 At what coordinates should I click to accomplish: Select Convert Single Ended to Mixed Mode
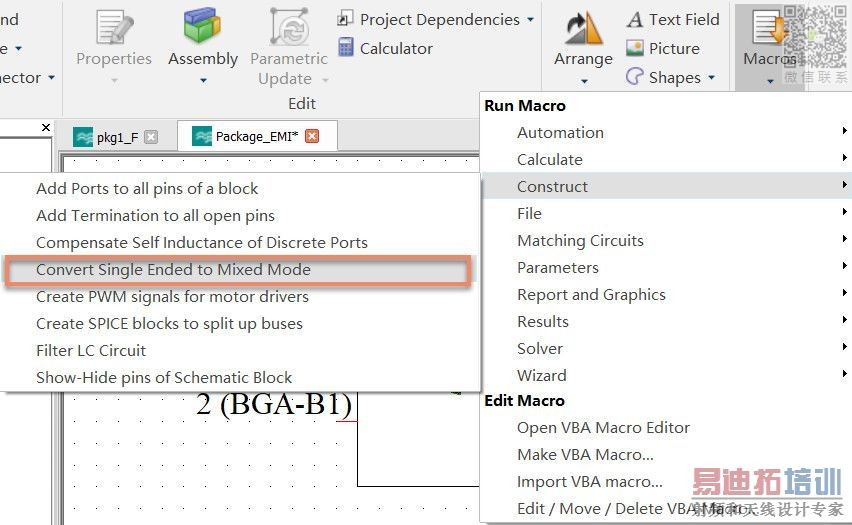[x=173, y=269]
